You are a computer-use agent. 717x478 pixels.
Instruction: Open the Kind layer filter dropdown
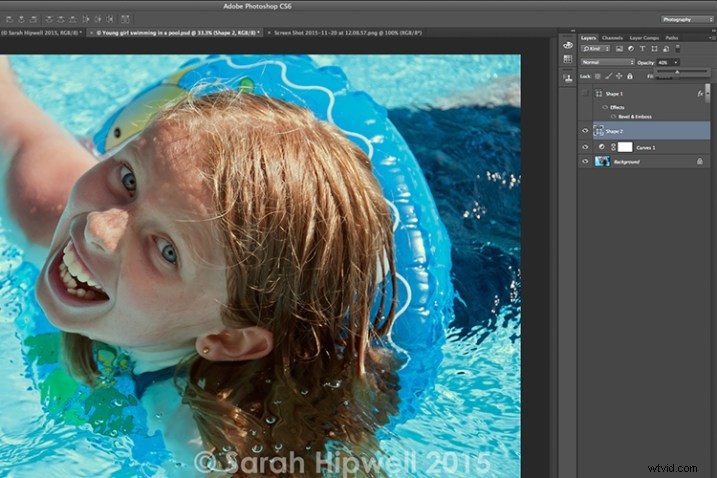[595, 48]
